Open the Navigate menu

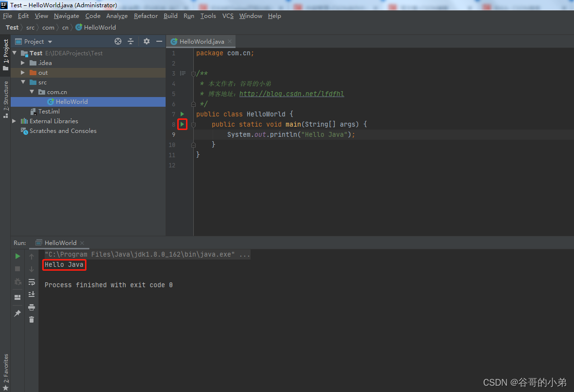coord(66,16)
